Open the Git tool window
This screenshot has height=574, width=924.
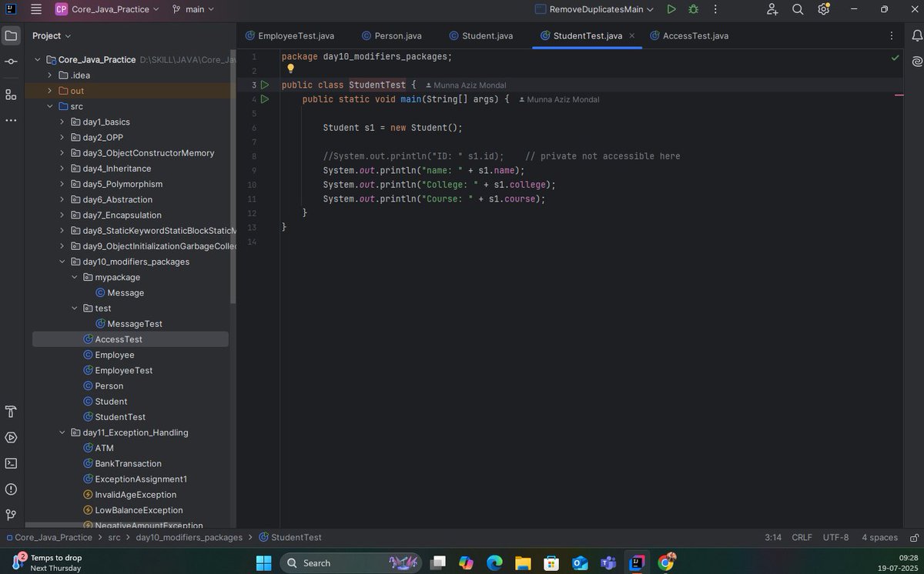click(11, 515)
